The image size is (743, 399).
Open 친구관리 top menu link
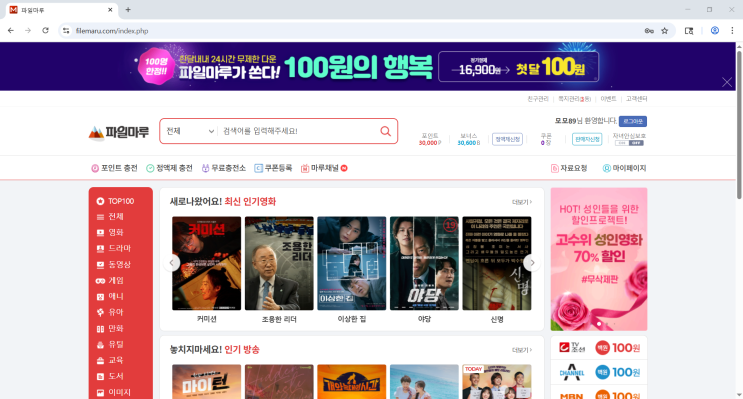click(x=538, y=99)
